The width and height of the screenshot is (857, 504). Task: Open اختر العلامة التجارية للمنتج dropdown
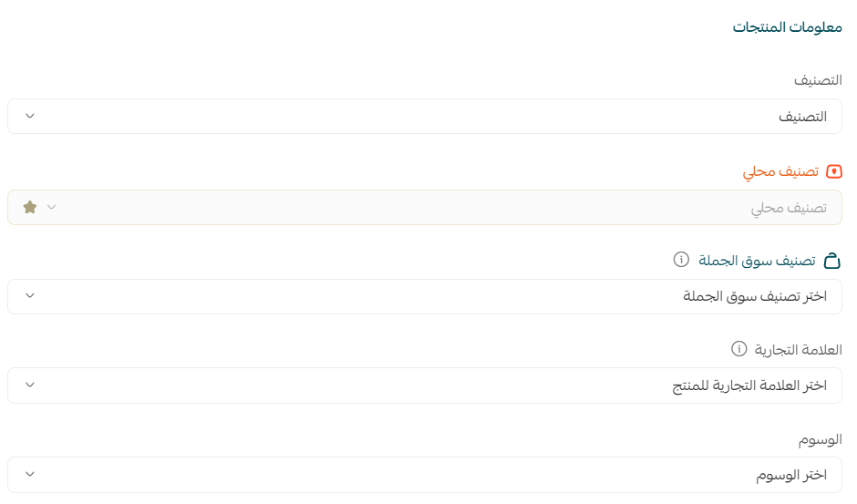(x=425, y=386)
